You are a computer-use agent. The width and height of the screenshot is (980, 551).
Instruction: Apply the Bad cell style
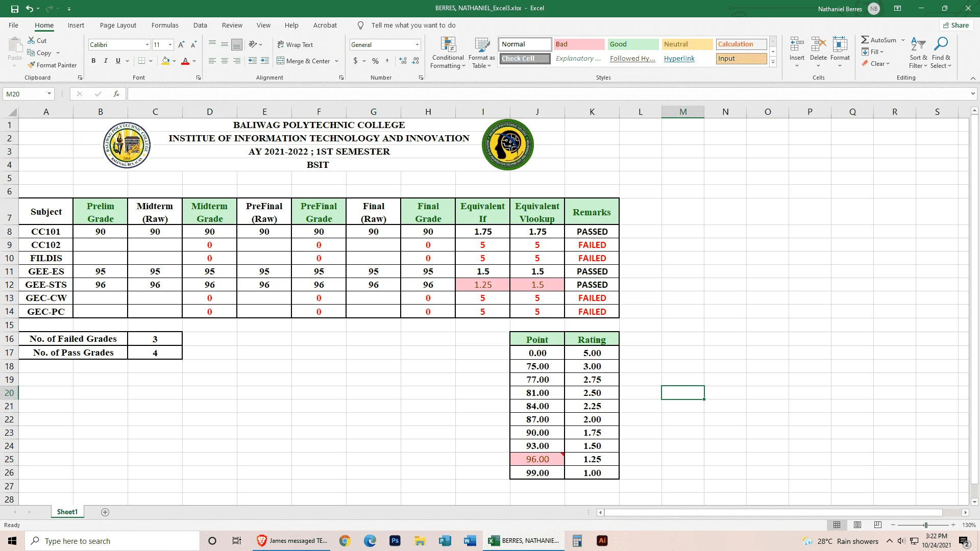[x=579, y=44]
